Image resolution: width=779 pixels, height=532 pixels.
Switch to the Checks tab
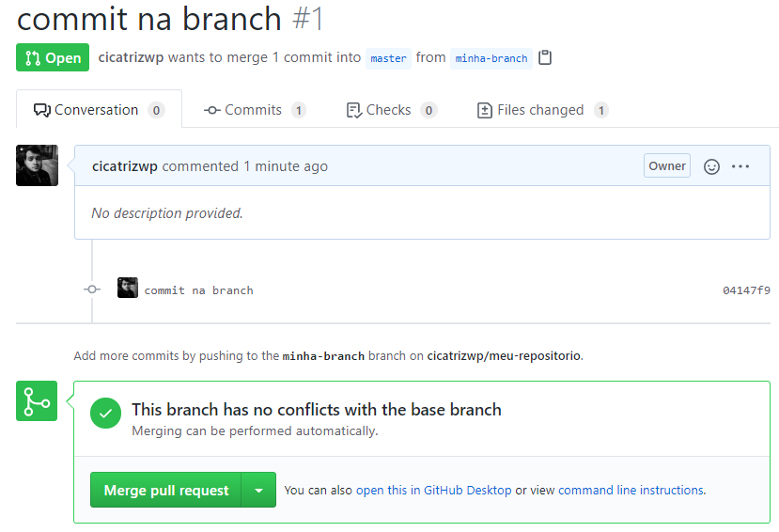[392, 110]
